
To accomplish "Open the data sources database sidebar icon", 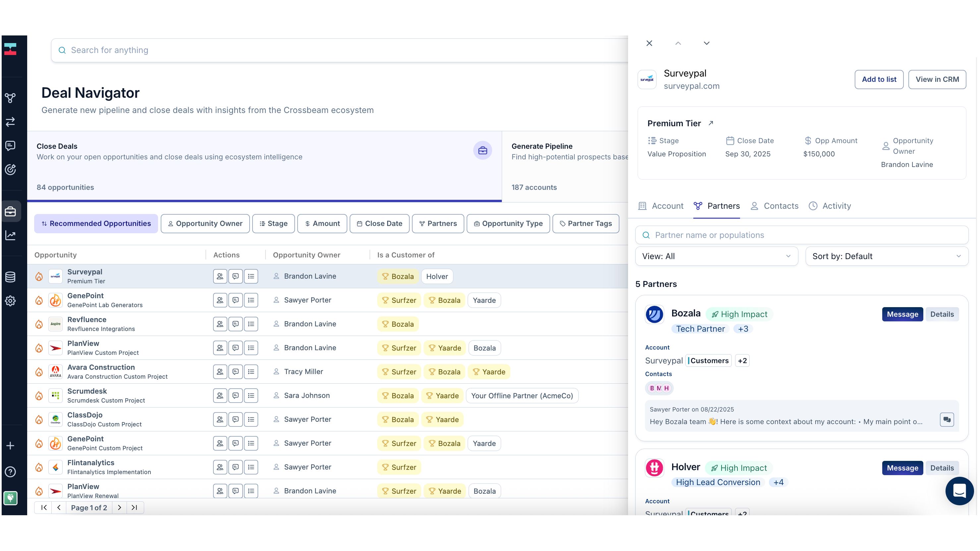I will tap(10, 276).
